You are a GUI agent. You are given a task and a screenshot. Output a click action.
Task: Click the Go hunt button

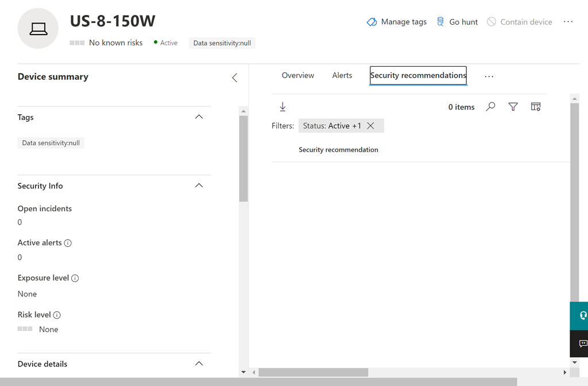tap(457, 22)
